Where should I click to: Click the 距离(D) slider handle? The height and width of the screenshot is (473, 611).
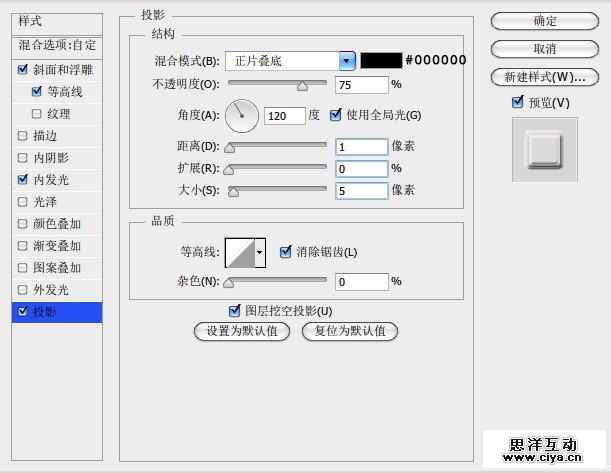230,148
